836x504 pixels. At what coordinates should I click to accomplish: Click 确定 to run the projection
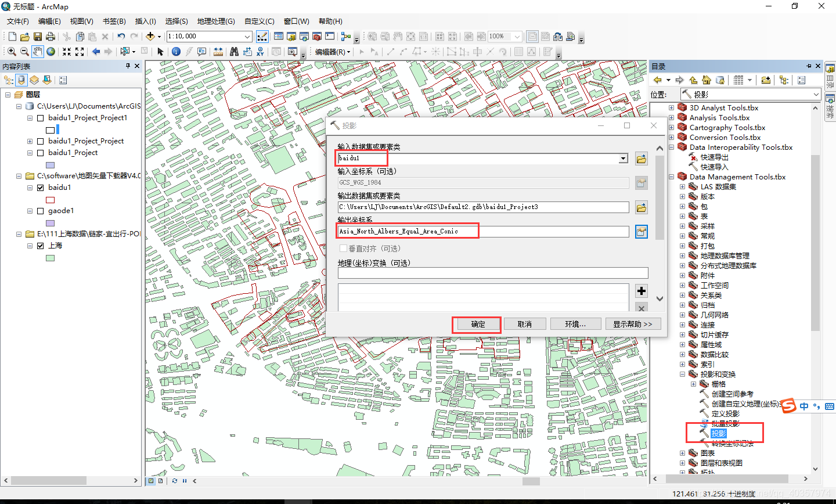[x=478, y=324]
